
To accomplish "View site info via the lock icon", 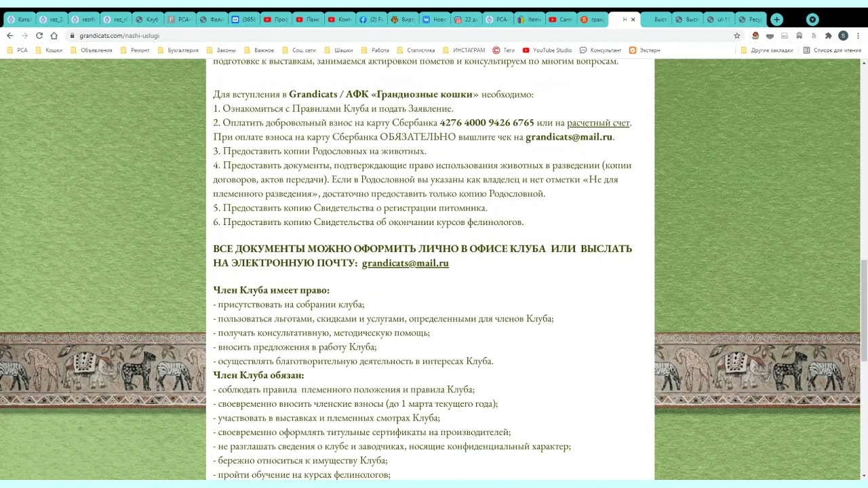I will point(72,35).
